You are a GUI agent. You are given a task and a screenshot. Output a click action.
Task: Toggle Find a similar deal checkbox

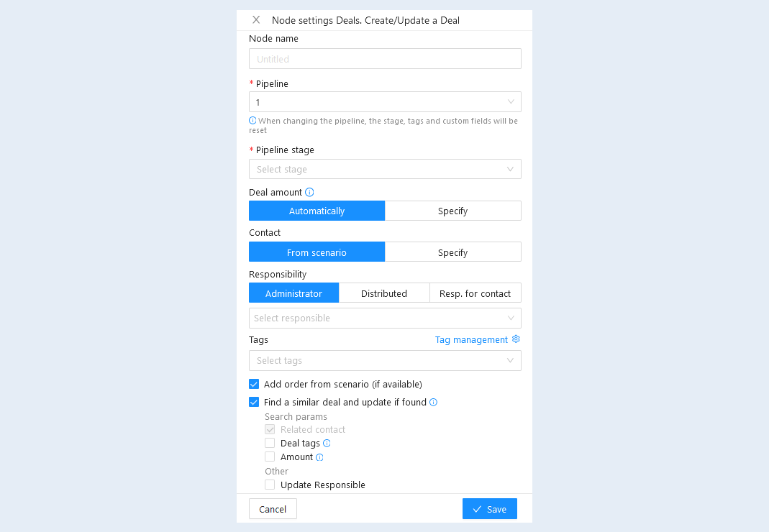click(x=254, y=402)
